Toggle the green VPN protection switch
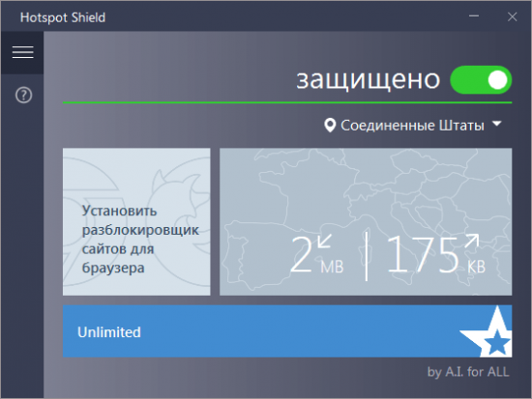Image resolution: width=532 pixels, height=399 pixels. pyautogui.click(x=481, y=80)
